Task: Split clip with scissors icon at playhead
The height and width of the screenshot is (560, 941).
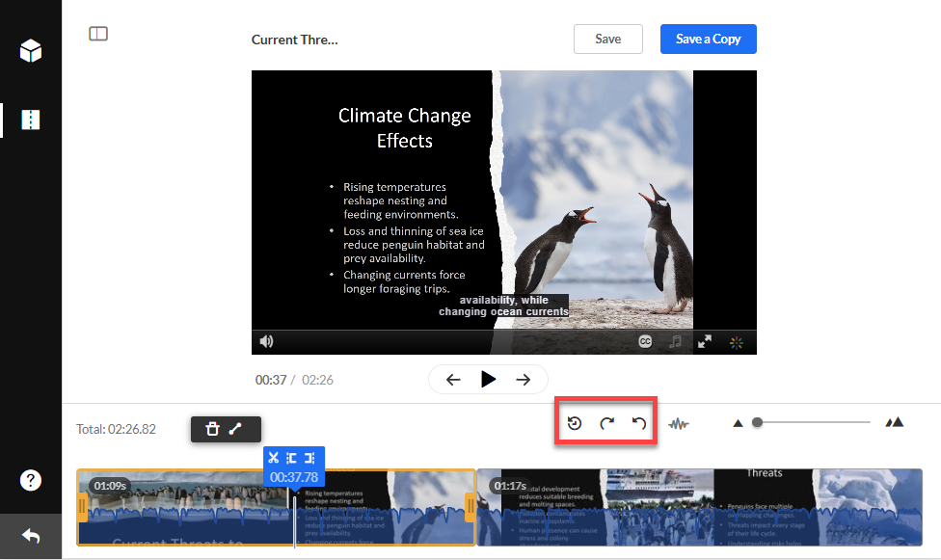Action: pos(274,458)
